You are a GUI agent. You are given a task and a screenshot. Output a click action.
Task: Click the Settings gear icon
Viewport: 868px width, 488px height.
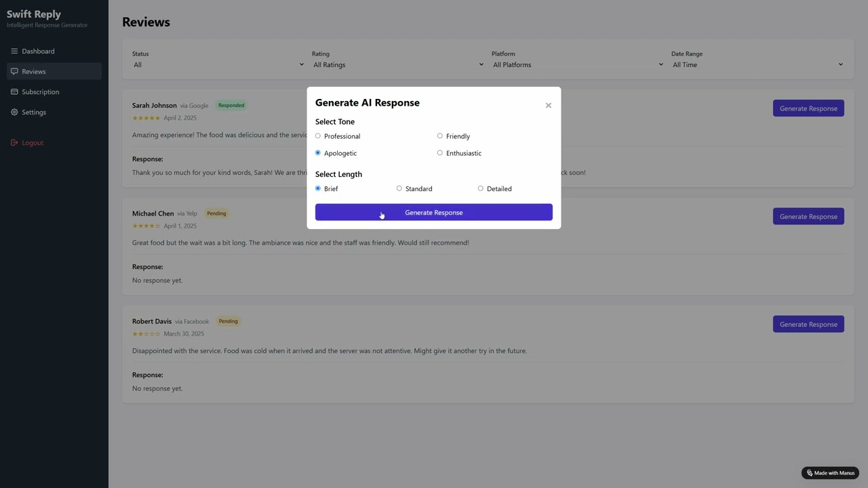14,112
